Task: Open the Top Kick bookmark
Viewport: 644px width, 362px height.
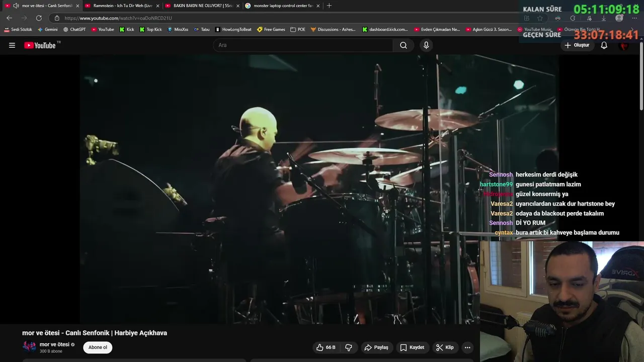Action: pos(151,30)
